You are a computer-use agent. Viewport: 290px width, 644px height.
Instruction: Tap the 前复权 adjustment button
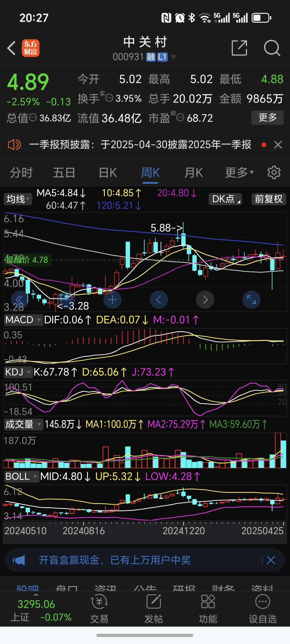coord(268,199)
